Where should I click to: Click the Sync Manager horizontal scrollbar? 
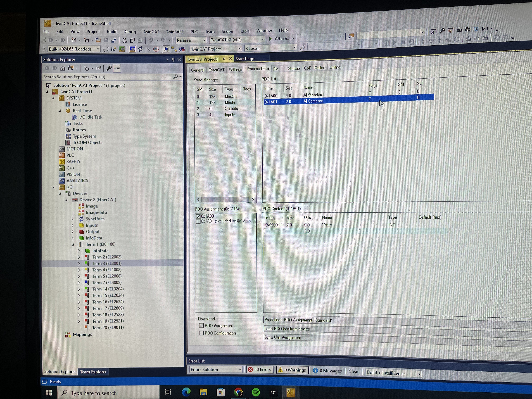coord(225,199)
